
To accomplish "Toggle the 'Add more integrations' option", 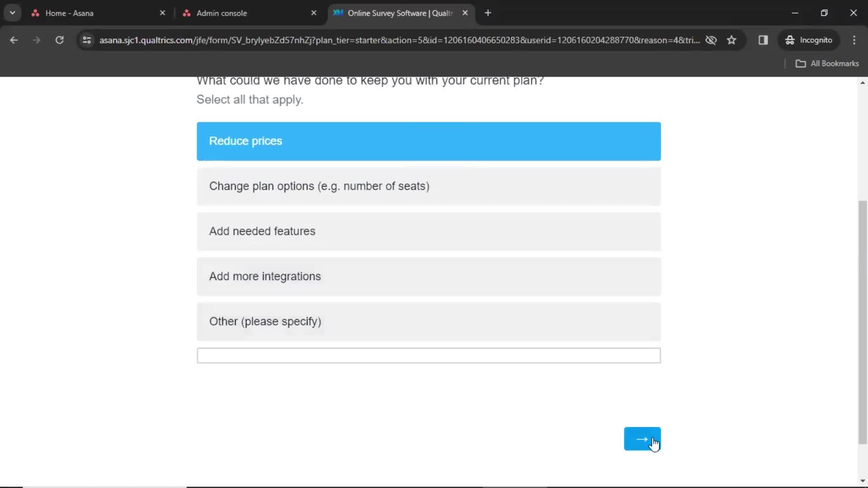I will click(x=428, y=276).
